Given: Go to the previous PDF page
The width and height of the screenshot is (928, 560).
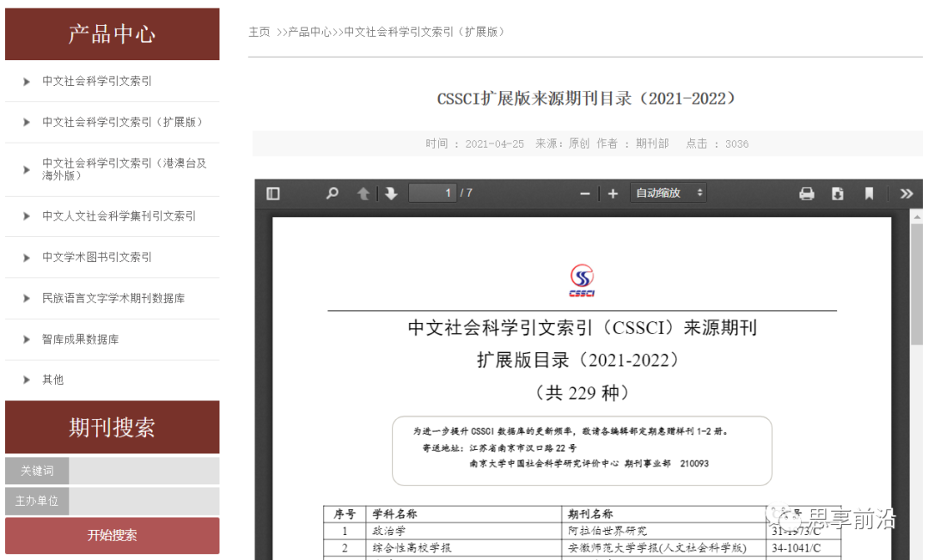Looking at the screenshot, I should tap(363, 193).
